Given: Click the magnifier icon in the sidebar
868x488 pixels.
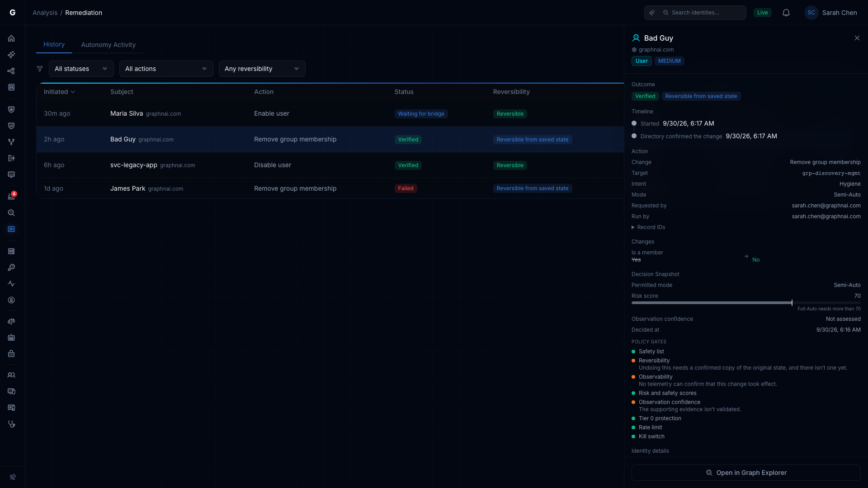Looking at the screenshot, I should tap(11, 213).
